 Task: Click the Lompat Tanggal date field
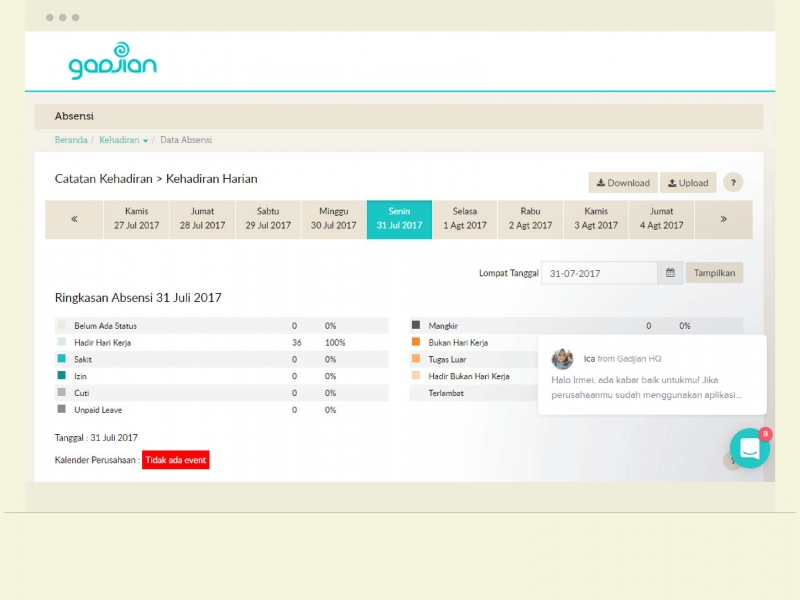click(599, 273)
